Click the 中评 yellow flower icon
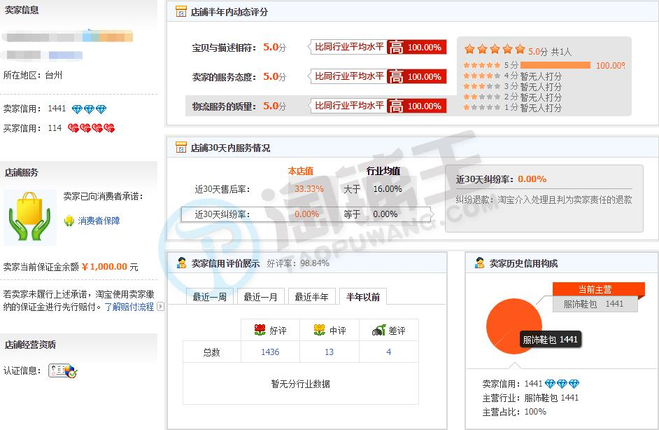This screenshot has width=659, height=430. 319,330
